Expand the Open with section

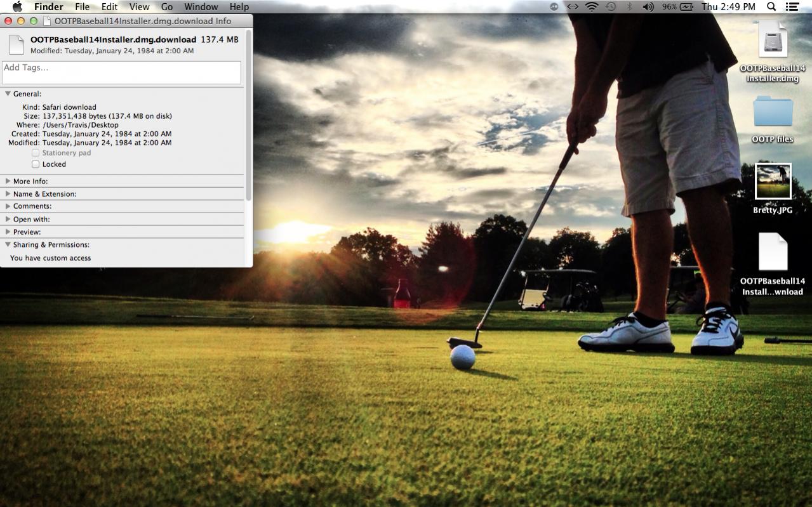8,220
